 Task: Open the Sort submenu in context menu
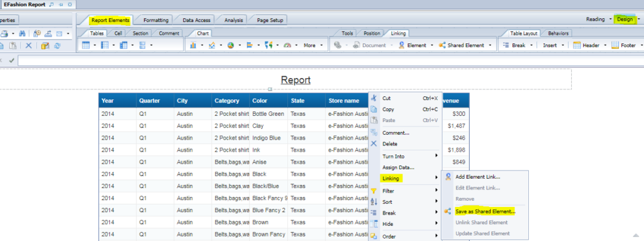(406, 202)
